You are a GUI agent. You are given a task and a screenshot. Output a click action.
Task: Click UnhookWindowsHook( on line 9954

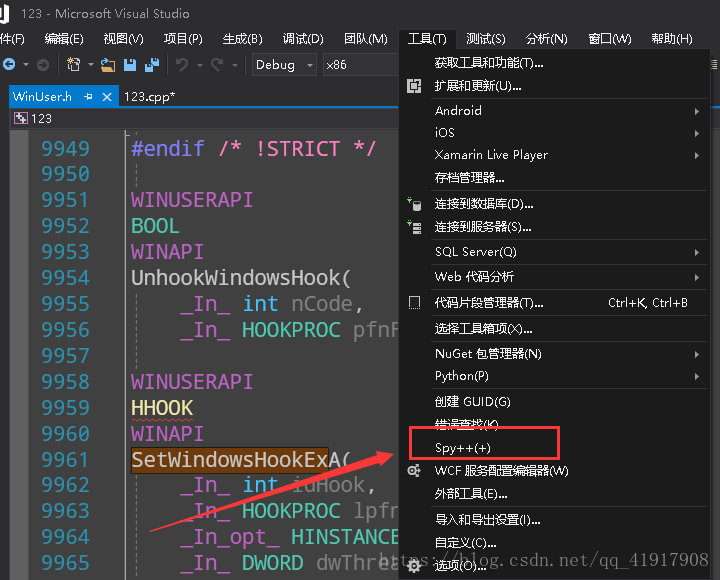241,278
